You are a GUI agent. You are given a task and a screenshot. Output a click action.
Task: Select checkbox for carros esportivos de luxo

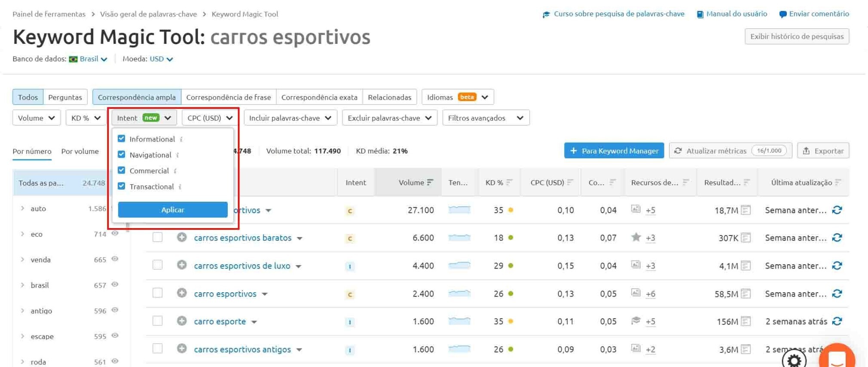[x=158, y=265]
